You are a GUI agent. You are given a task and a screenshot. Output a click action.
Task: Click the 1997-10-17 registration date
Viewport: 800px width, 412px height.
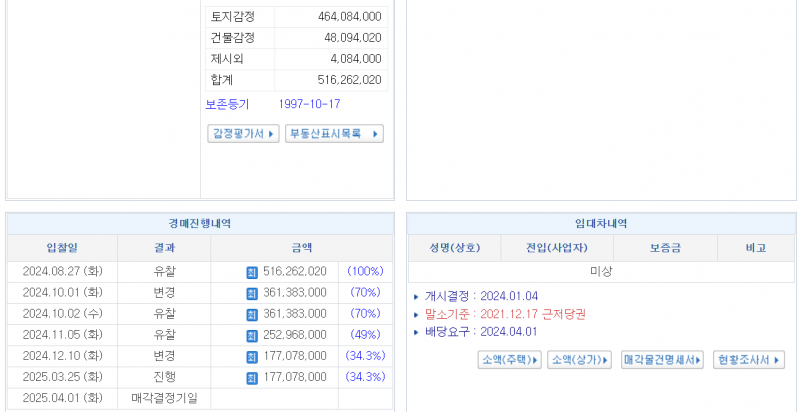[309, 104]
